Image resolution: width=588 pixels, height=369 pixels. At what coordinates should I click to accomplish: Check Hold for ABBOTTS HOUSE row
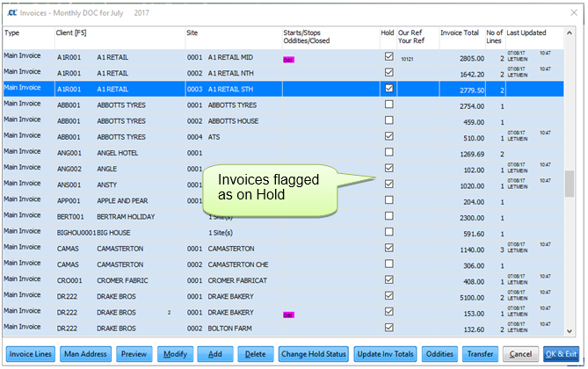pos(388,120)
